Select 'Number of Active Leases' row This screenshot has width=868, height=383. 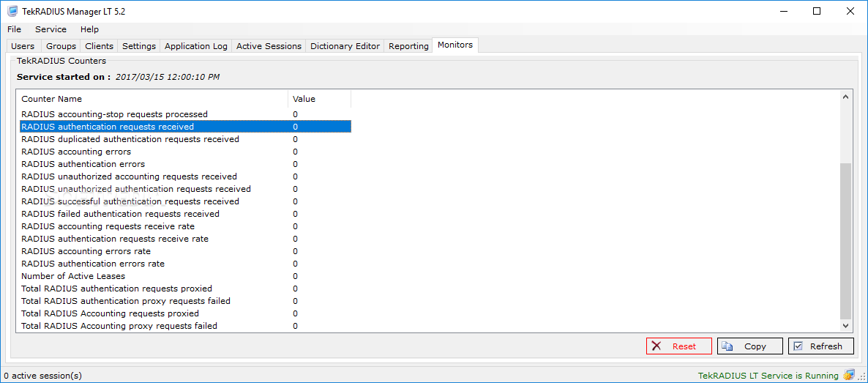(185, 276)
